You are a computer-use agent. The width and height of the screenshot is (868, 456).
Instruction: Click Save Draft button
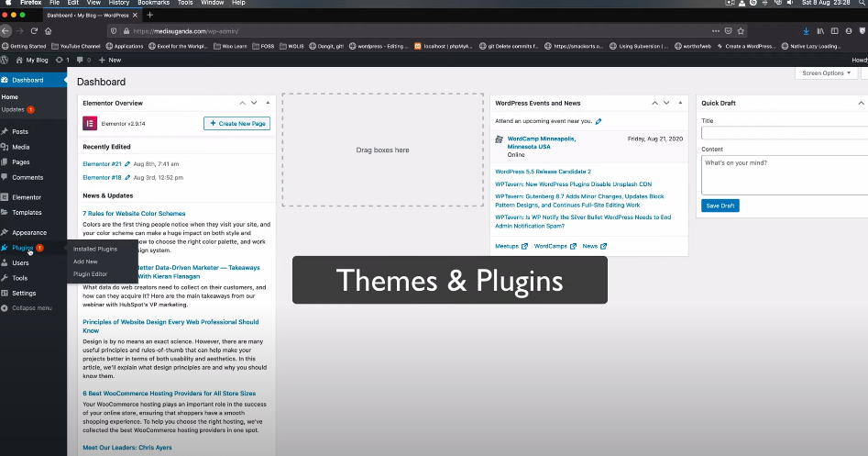click(x=720, y=206)
